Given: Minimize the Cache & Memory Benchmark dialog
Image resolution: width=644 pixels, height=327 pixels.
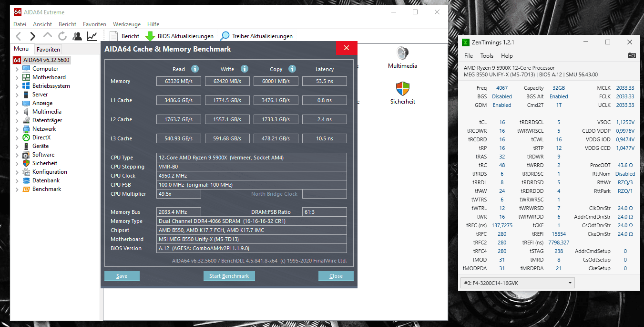Looking at the screenshot, I should [x=325, y=48].
